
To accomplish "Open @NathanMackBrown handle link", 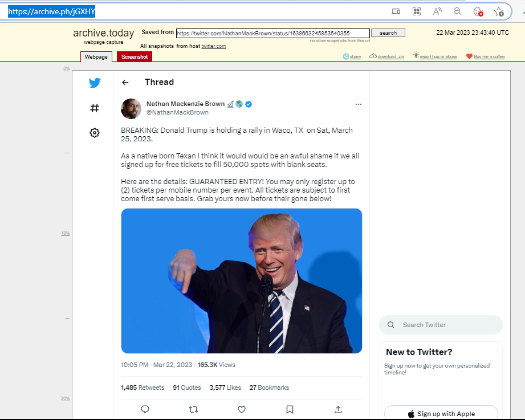I will pos(177,112).
